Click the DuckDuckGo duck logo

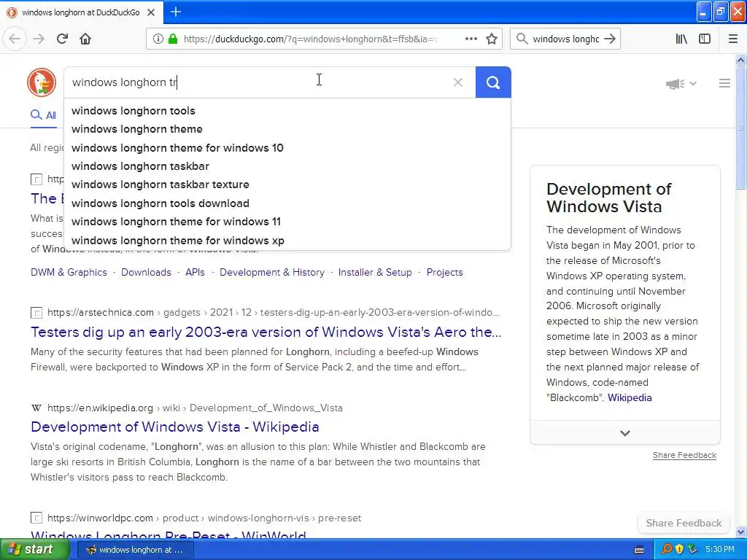[x=42, y=82]
